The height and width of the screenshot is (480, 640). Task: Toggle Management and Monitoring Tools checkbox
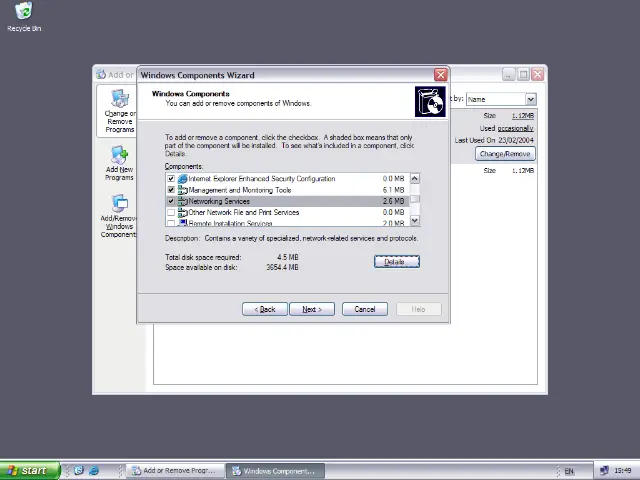click(x=171, y=190)
